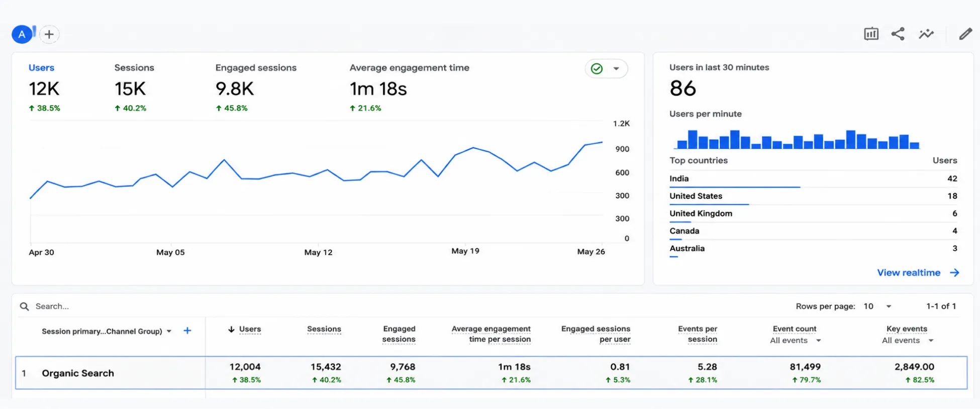980x409 pixels.
Task: Select the Engaged sessions metric tab
Action: pos(256,87)
